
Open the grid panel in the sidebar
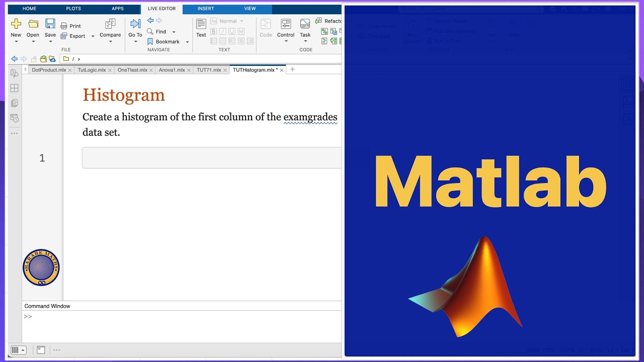pos(15,88)
